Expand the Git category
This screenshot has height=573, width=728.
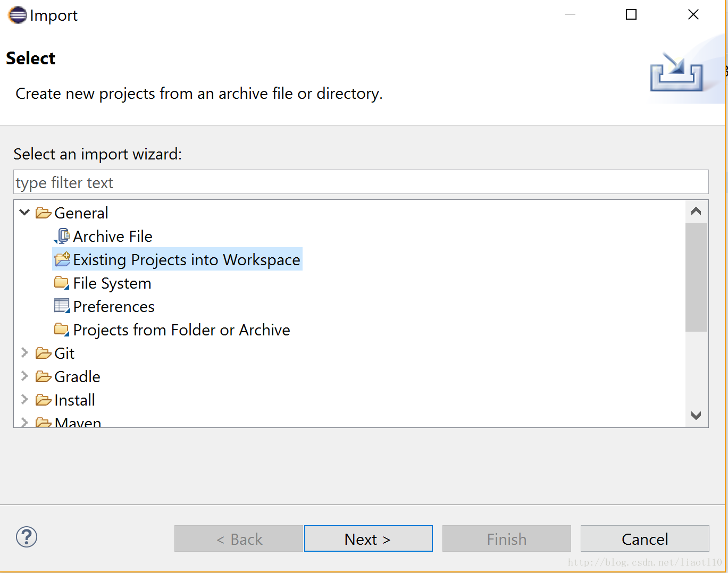24,352
